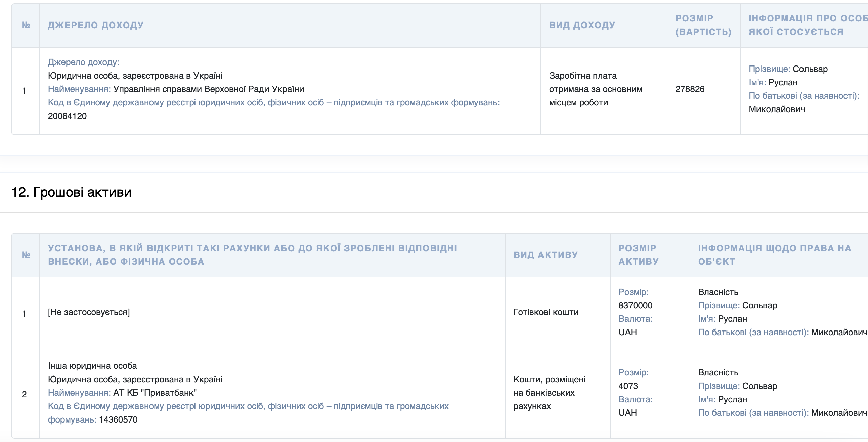This screenshot has height=442, width=868.
Task: Click the 'Розмір (вартість)' column header
Action: (703, 25)
